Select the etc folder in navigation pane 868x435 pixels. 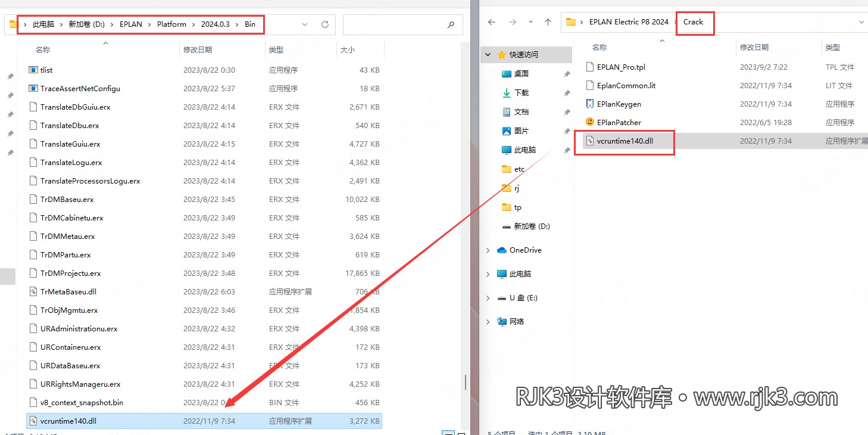tap(520, 169)
